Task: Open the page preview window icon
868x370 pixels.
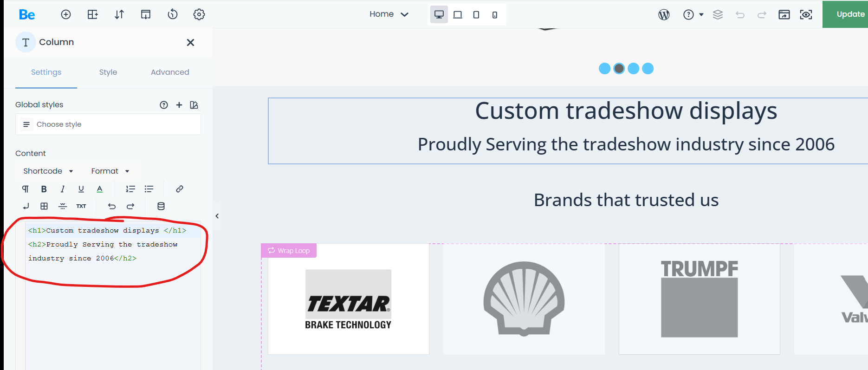Action: click(784, 15)
